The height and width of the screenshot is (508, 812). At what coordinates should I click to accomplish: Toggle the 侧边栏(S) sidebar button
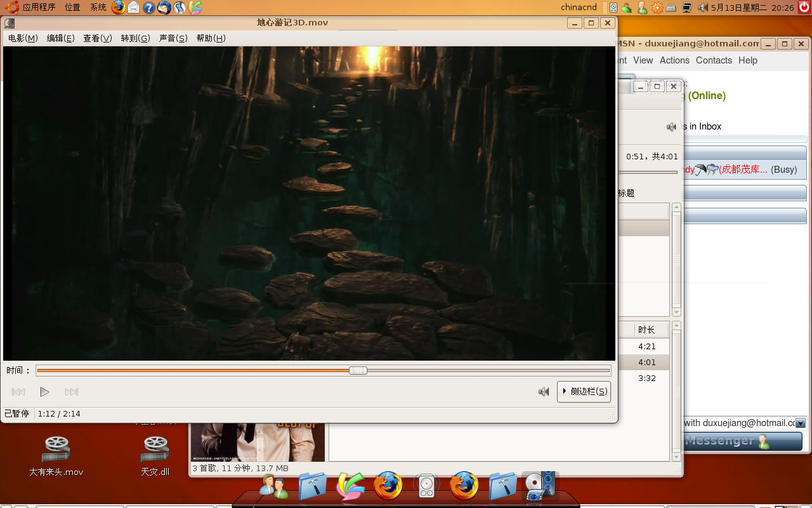click(x=584, y=391)
